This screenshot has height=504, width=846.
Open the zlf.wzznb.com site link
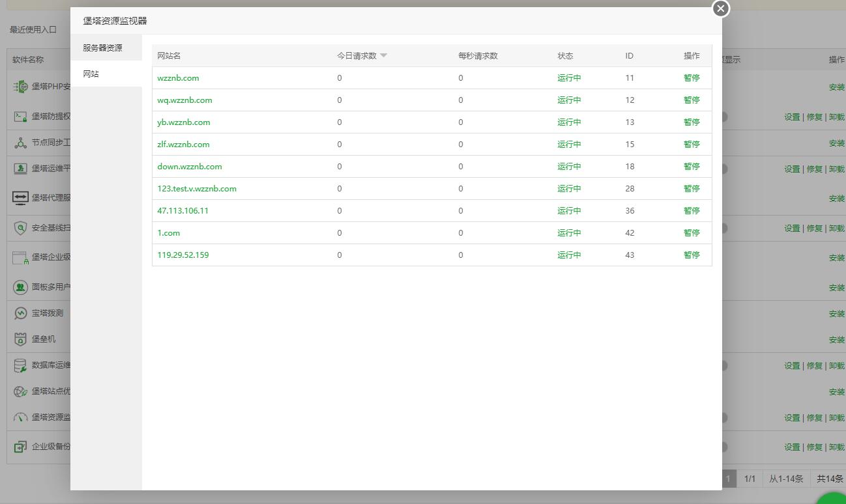coord(183,144)
